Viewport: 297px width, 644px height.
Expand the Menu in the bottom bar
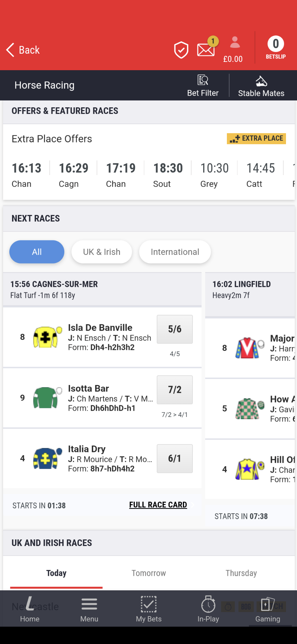pos(89,609)
